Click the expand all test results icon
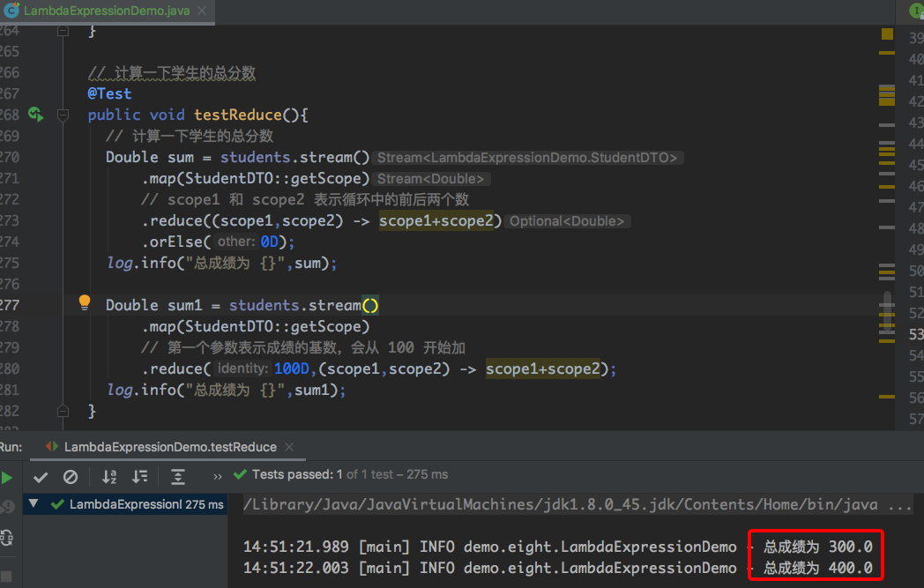The width and height of the screenshot is (924, 588). pyautogui.click(x=178, y=477)
